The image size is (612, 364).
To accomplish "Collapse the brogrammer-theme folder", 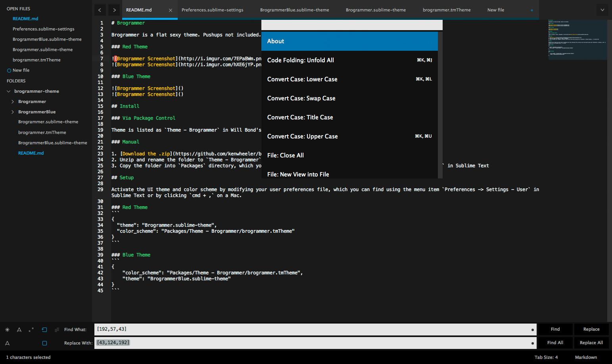I will click(8, 91).
